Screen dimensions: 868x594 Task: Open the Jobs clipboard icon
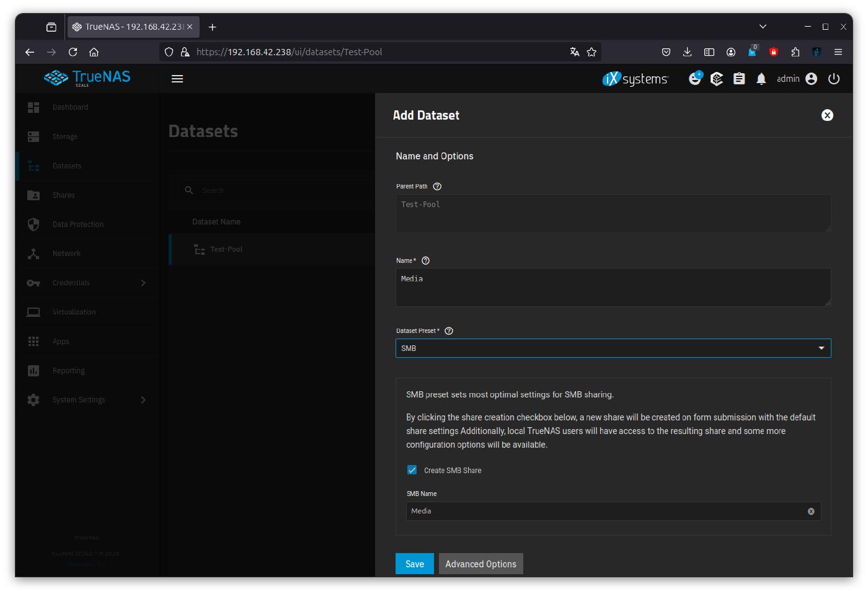coord(739,79)
